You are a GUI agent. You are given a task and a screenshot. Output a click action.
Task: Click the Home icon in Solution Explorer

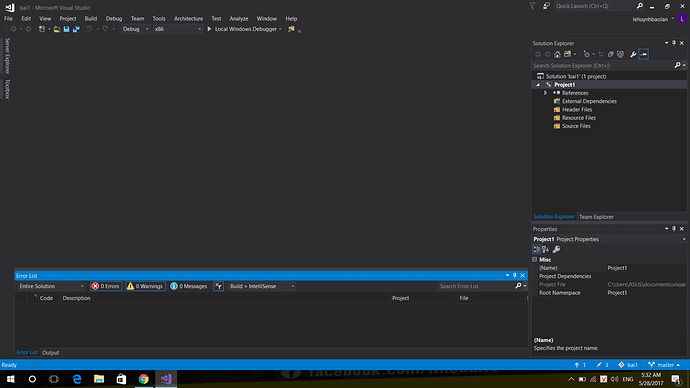558,54
